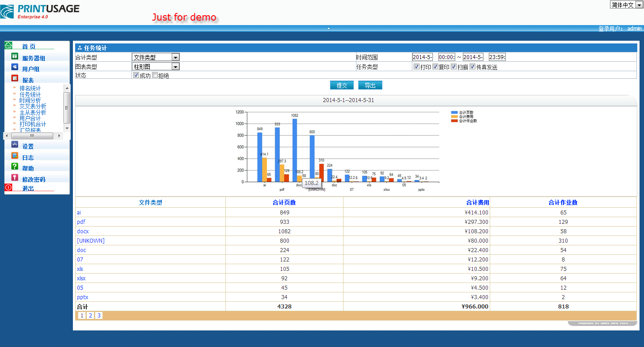This screenshot has height=347, width=644.
Task: Click the xlsx row file type
Action: coord(81,278)
